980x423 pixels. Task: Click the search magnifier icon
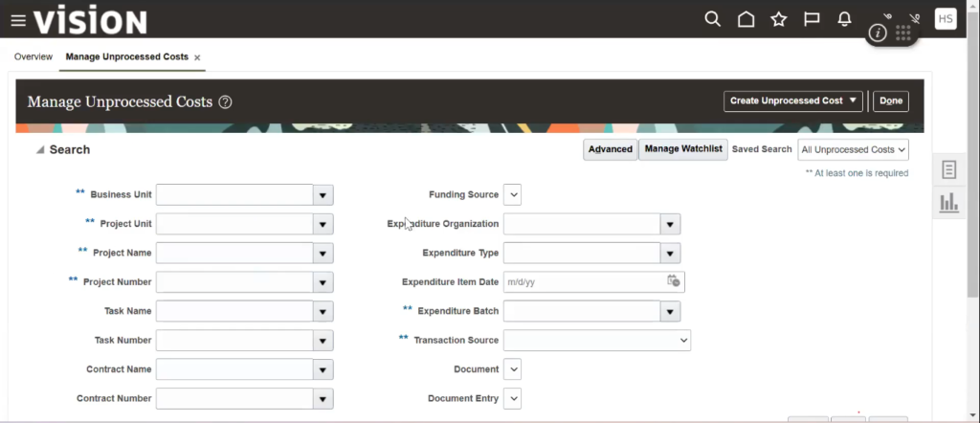712,19
